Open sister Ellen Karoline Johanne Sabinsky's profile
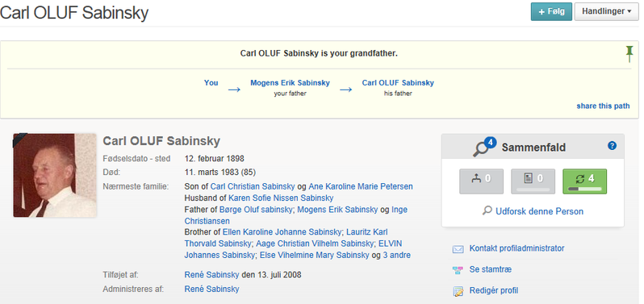The height and width of the screenshot is (304, 644). point(282,232)
